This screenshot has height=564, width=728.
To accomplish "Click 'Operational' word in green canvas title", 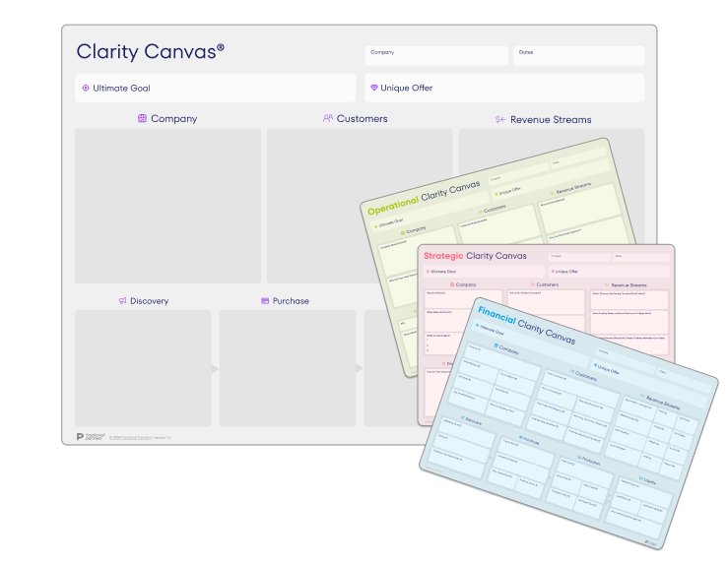I will (x=393, y=206).
